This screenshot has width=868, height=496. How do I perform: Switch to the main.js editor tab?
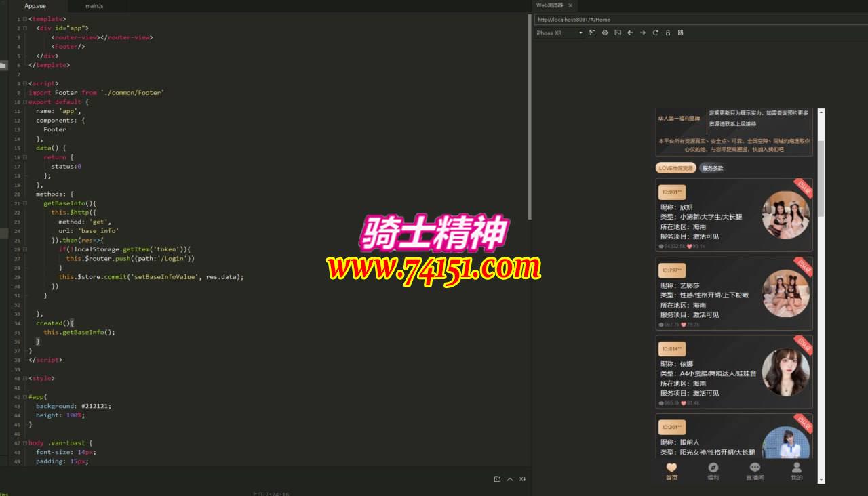coord(94,6)
